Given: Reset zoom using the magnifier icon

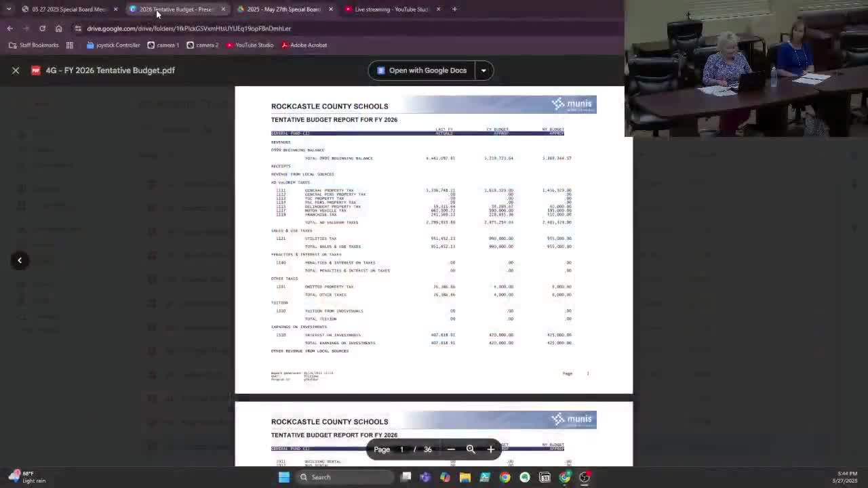Looking at the screenshot, I should pos(471,449).
